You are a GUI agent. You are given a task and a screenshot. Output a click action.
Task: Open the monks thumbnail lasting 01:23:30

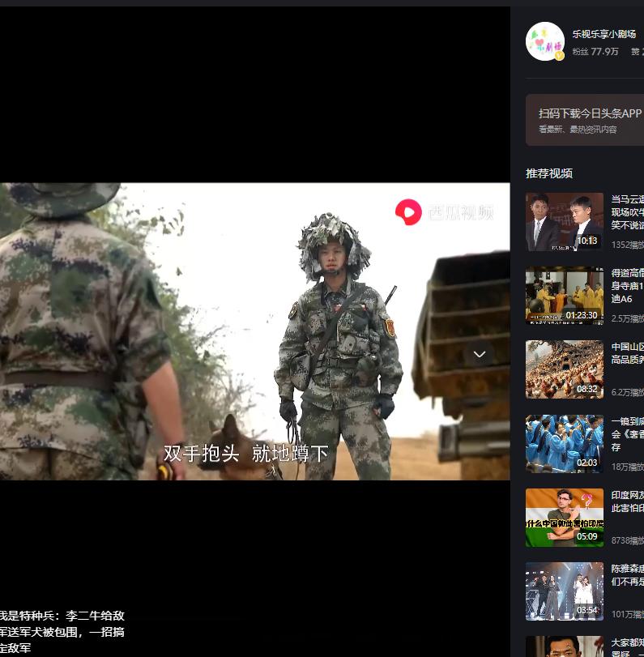point(565,296)
